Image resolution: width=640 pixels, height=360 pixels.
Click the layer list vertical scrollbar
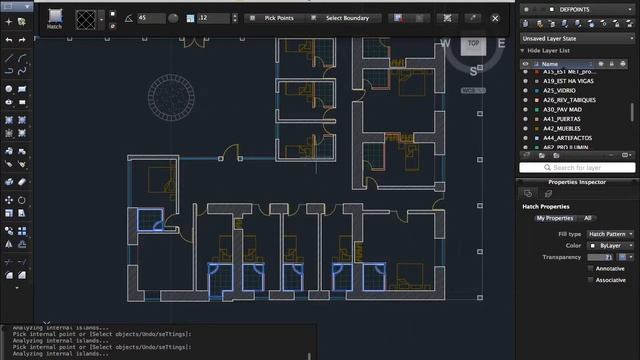[x=632, y=112]
